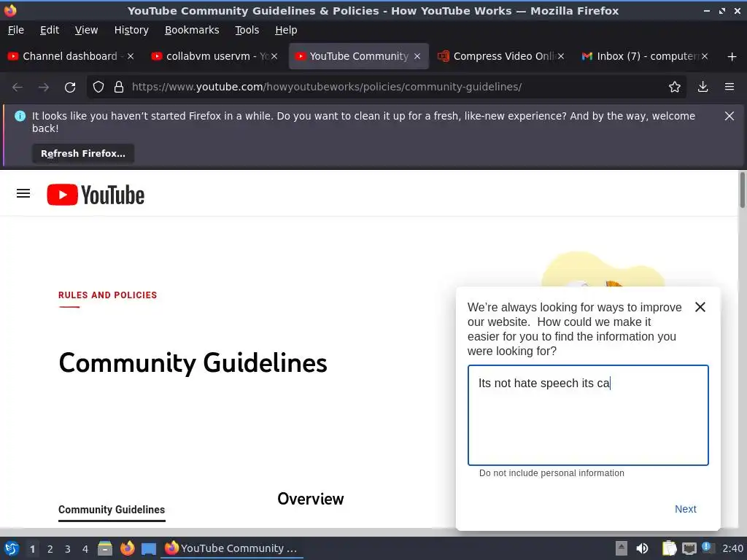Open the View menu
The height and width of the screenshot is (560, 747).
[x=86, y=30]
